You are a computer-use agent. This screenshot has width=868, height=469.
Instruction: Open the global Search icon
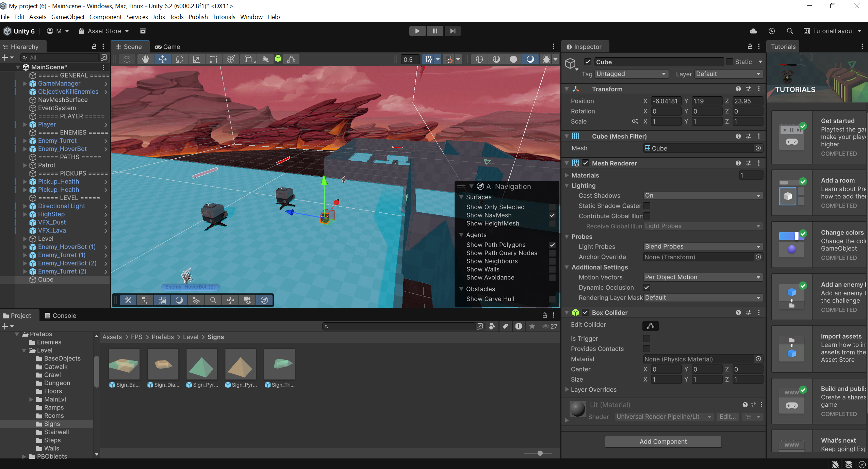790,31
